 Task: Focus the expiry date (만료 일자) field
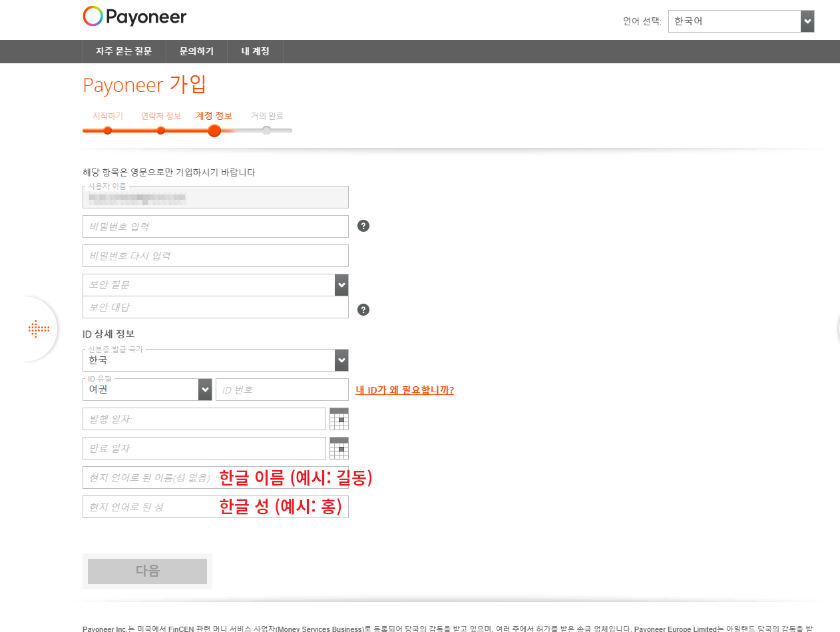tap(204, 448)
